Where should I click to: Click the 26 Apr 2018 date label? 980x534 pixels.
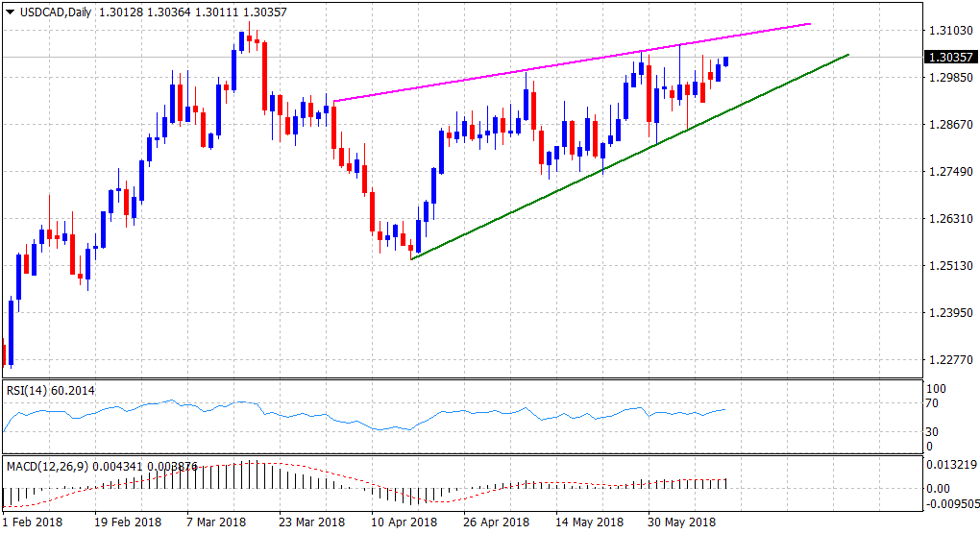point(496,522)
